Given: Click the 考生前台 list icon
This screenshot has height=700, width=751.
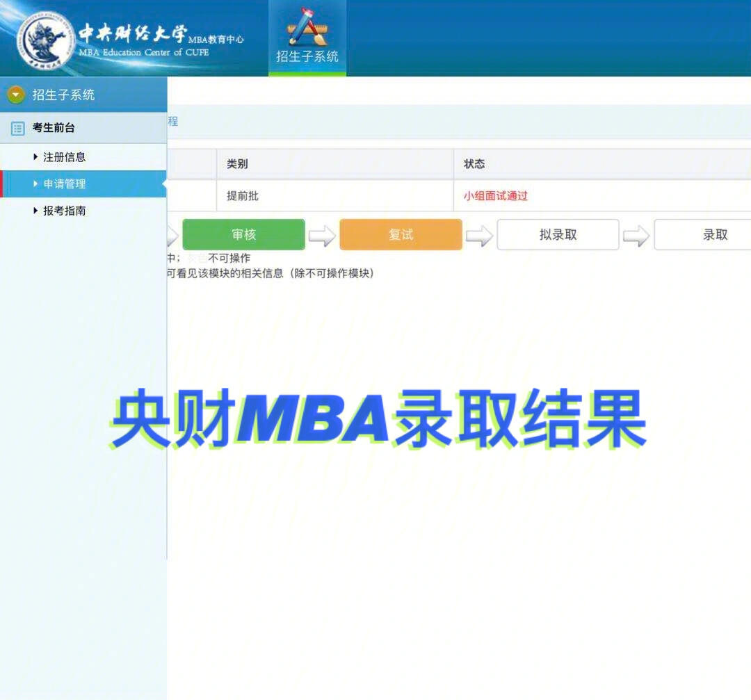Looking at the screenshot, I should click(17, 129).
